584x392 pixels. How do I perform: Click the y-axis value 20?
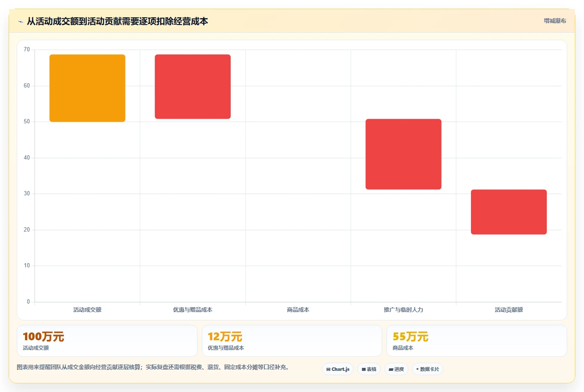click(27, 230)
